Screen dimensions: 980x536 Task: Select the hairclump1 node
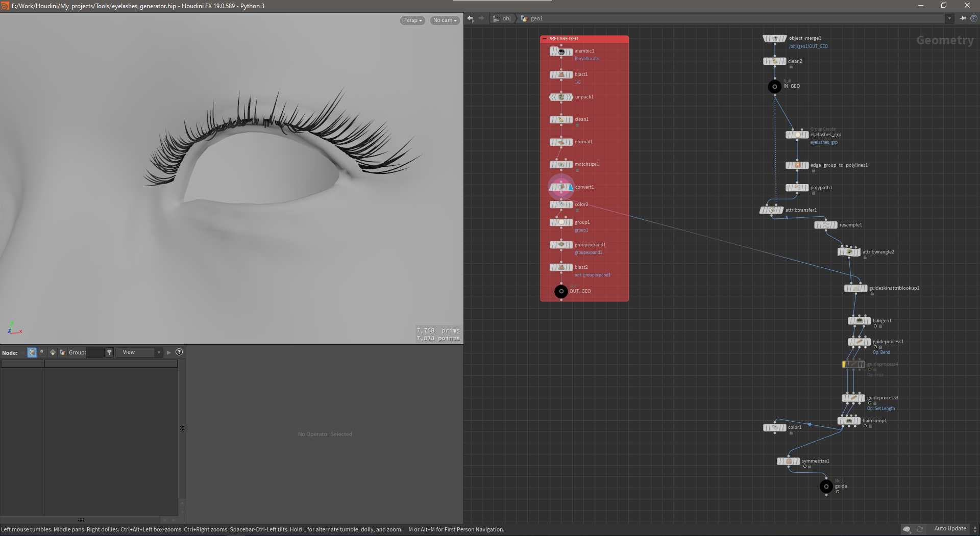click(x=849, y=421)
